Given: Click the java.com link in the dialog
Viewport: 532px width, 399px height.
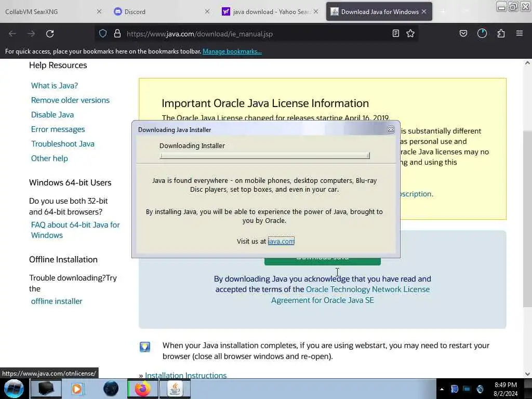Looking at the screenshot, I should 281,241.
